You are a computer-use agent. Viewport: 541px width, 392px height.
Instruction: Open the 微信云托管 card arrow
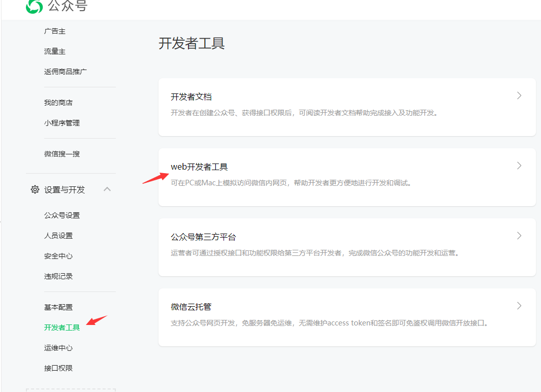[x=519, y=306]
